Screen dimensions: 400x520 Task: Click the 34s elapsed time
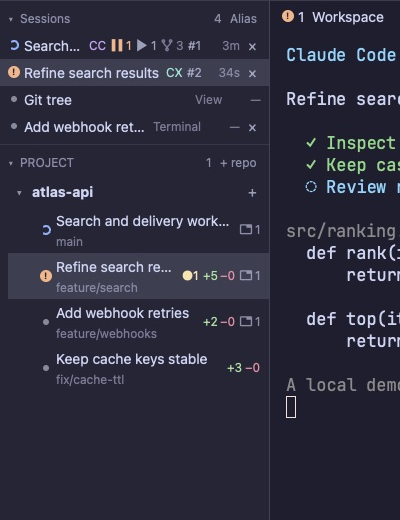point(229,73)
